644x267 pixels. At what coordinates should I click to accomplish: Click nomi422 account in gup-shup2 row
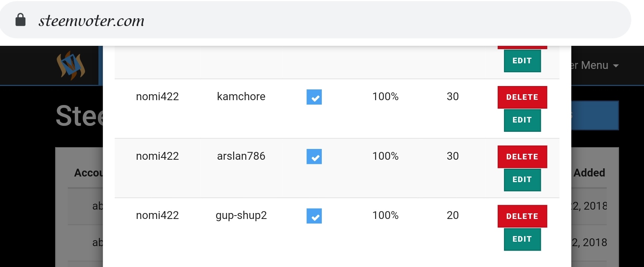(x=157, y=215)
